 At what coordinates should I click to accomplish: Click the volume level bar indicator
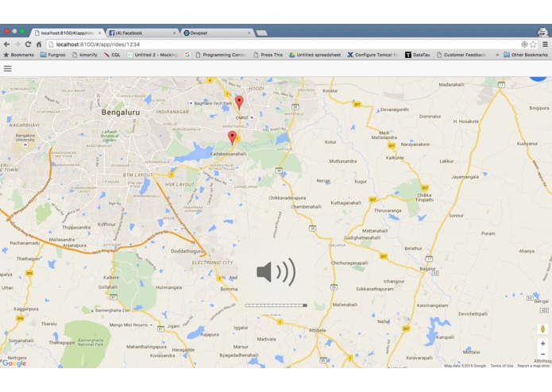point(276,306)
